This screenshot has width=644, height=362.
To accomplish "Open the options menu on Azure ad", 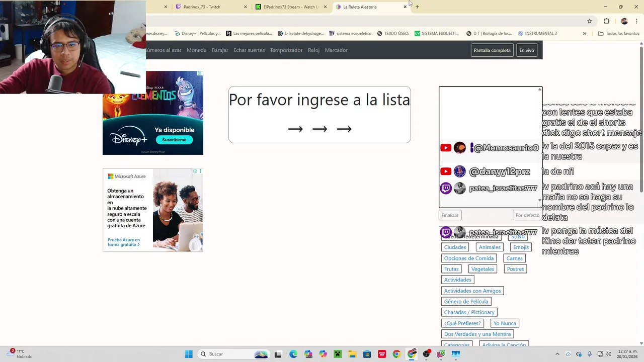I will (200, 171).
